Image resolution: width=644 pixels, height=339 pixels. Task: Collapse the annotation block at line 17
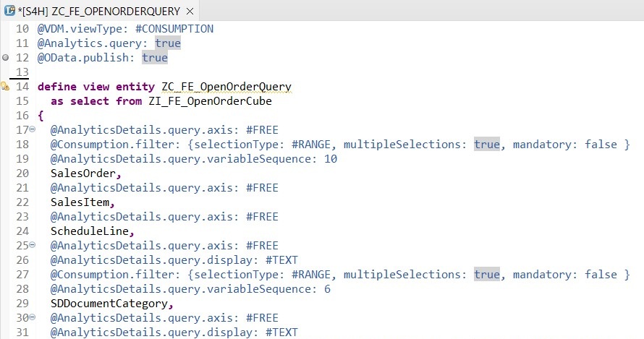[x=32, y=130]
